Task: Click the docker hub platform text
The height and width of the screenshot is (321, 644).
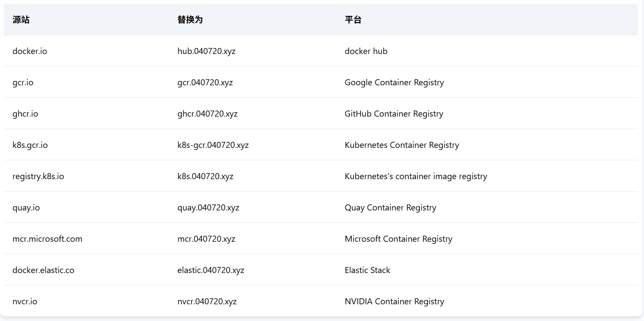Action: coord(366,51)
